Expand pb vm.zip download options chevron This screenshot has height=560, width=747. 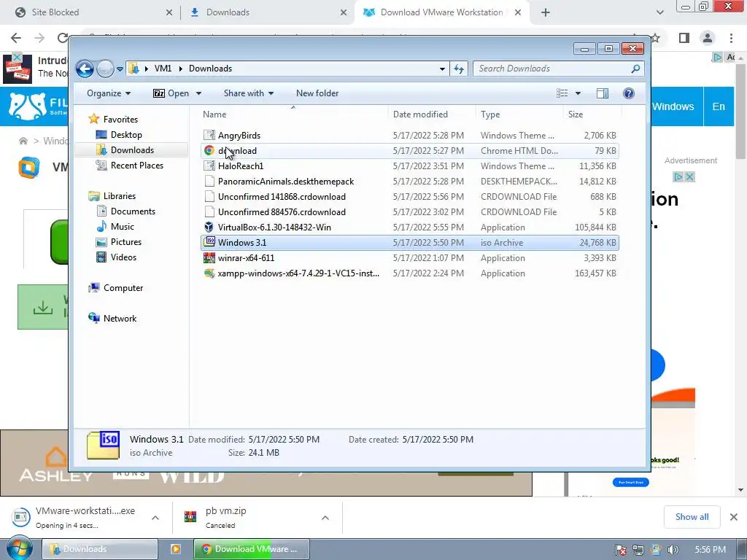pyautogui.click(x=325, y=518)
